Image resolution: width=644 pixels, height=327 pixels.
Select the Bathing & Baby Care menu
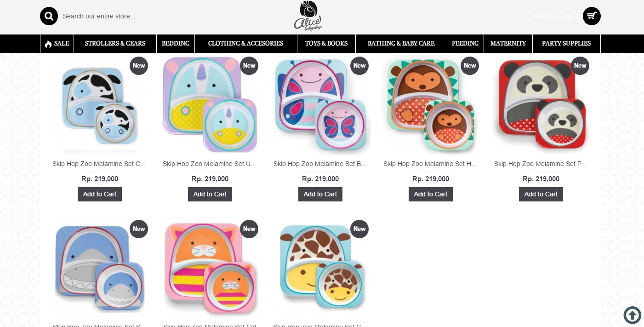click(401, 44)
